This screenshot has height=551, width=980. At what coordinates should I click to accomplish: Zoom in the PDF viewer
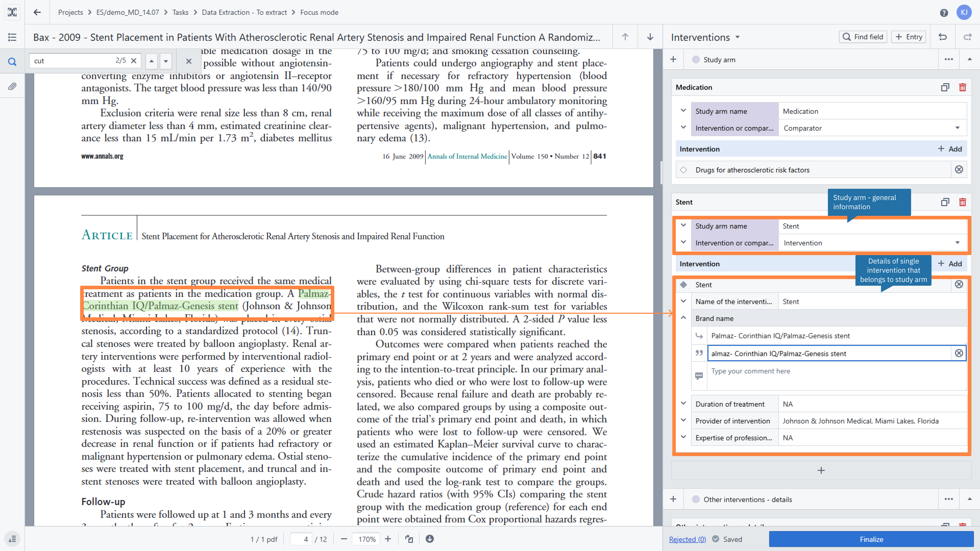(388, 539)
